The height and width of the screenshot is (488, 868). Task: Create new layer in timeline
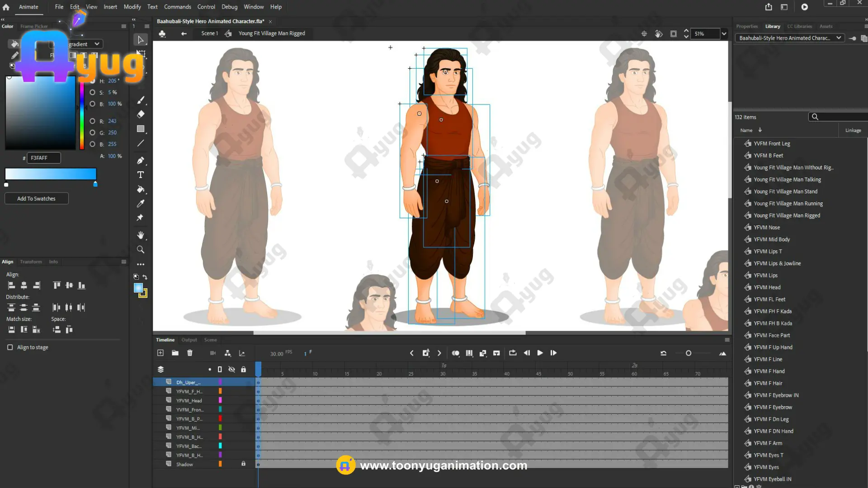click(160, 353)
